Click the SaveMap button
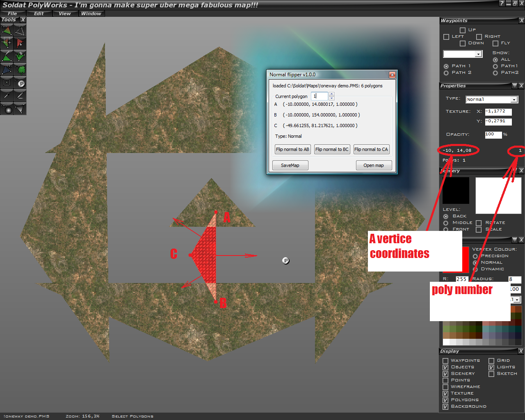525x420 pixels. pyautogui.click(x=290, y=165)
